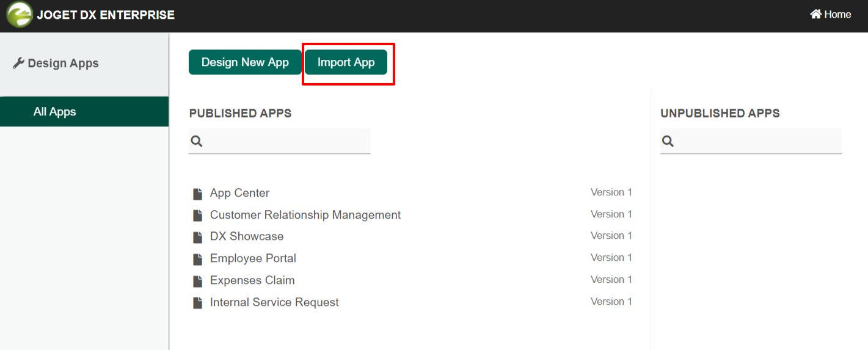Viewport: 868px width, 350px height.
Task: Click the Home house icon
Action: click(815, 14)
